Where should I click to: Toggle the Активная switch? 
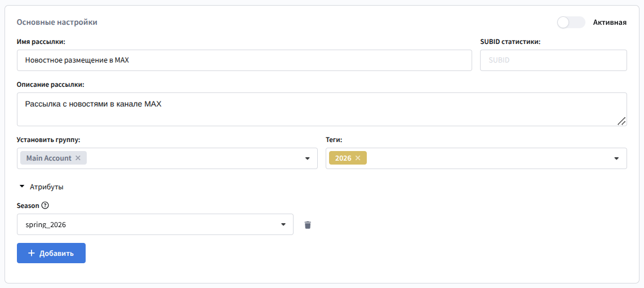[570, 23]
